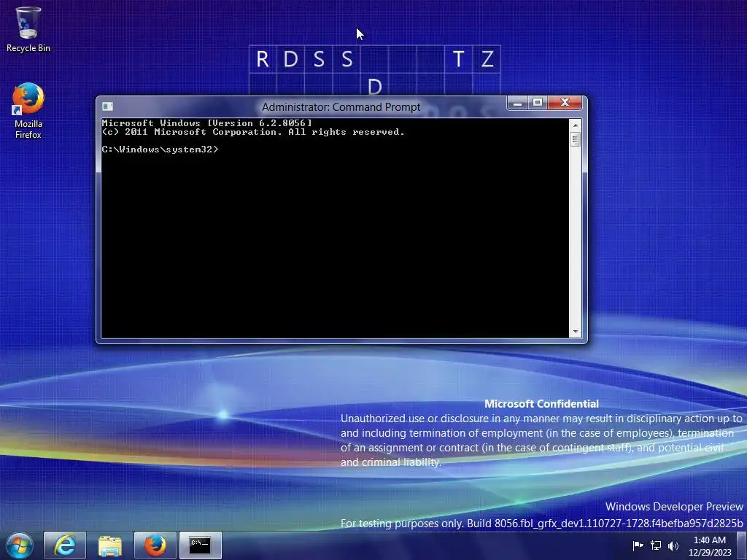
Task: Click the Z tile in desktop gadget
Action: click(x=487, y=59)
